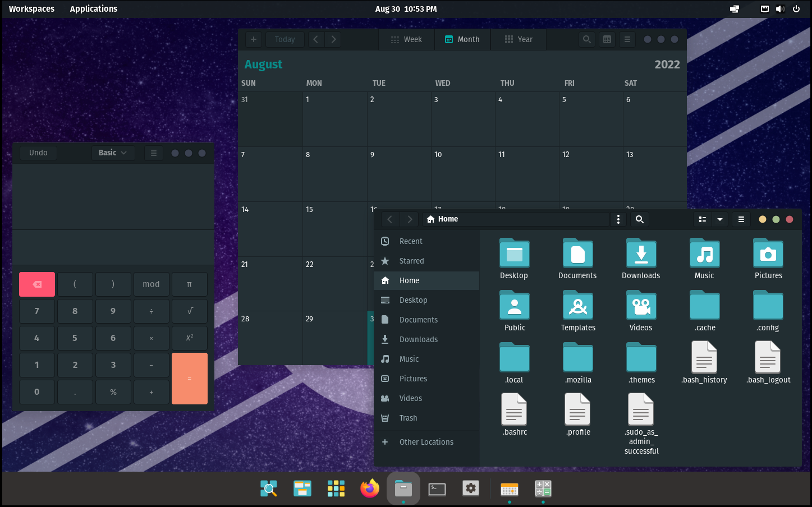Click the Undo button in calculator
Viewport: 812px width, 507px height.
click(x=38, y=153)
